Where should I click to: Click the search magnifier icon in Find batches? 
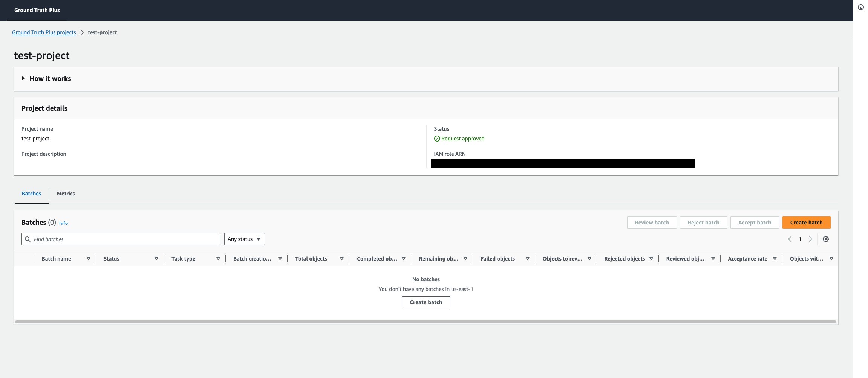point(28,239)
